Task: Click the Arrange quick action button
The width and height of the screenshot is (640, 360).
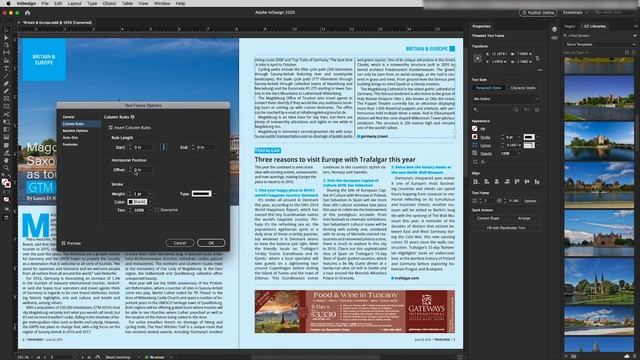Action: [x=524, y=218]
